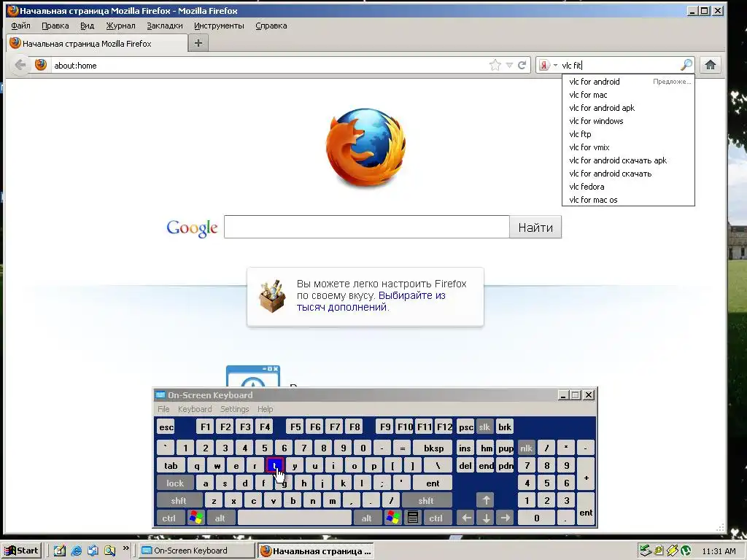The image size is (747, 560).
Task: Expand quick launch chevron on taskbar
Action: pos(125,548)
